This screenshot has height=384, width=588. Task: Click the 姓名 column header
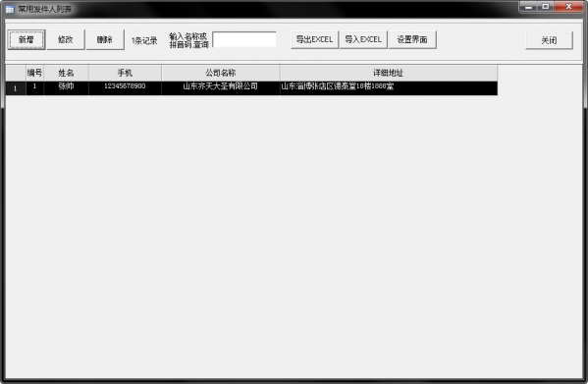[67, 73]
